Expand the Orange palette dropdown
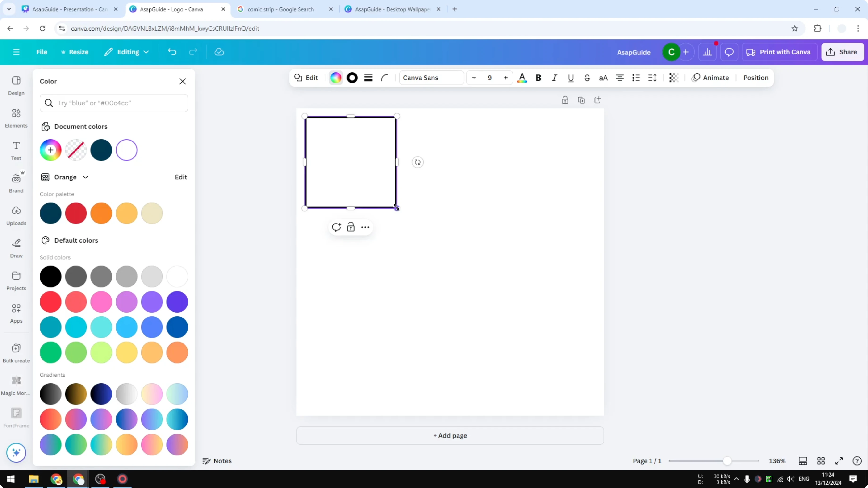This screenshot has height=488, width=868. (85, 177)
